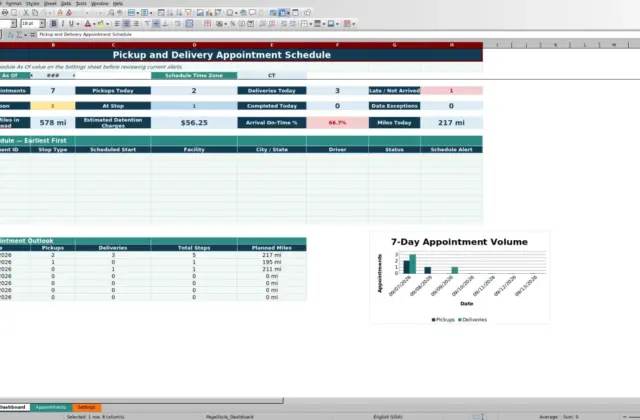Toggle Underline formatting
The height and width of the screenshot is (420, 640).
(71, 24)
